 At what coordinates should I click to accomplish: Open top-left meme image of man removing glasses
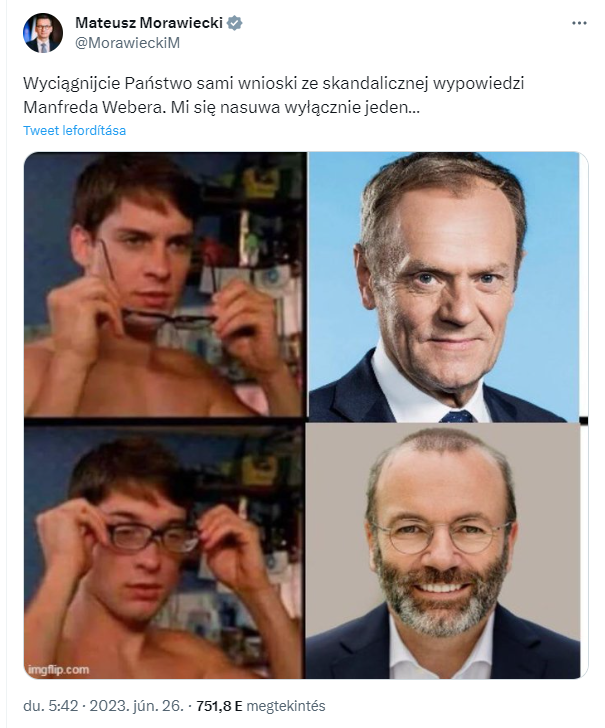coord(164,284)
